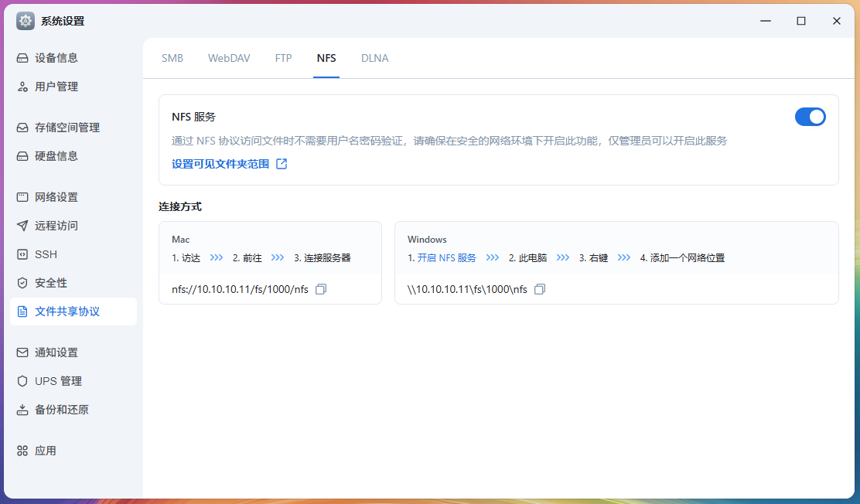Disable the NFS service toggle
Screen dimensions: 860x504
point(810,117)
